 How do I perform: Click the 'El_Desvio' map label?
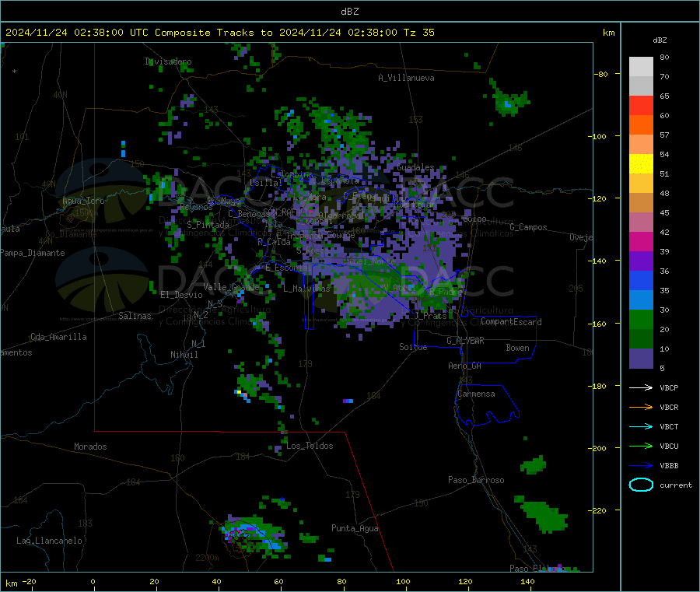(x=181, y=295)
